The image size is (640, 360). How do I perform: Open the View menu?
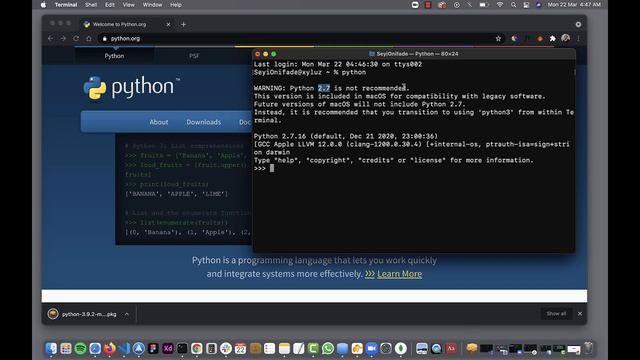[x=128, y=5]
